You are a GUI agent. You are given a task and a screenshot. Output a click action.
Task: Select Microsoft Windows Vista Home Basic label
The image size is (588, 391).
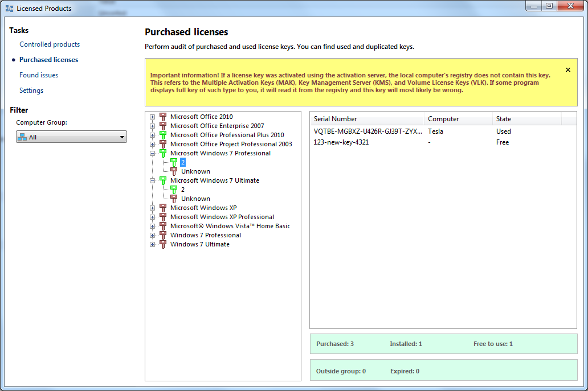click(x=230, y=226)
